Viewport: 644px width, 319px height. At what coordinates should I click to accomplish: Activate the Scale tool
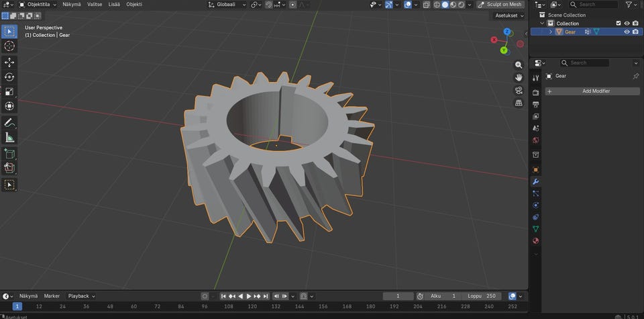9,91
